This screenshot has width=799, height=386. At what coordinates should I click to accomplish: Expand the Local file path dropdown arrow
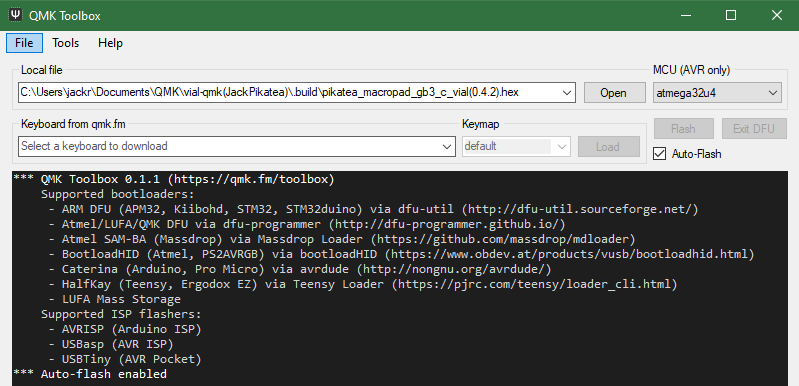567,93
